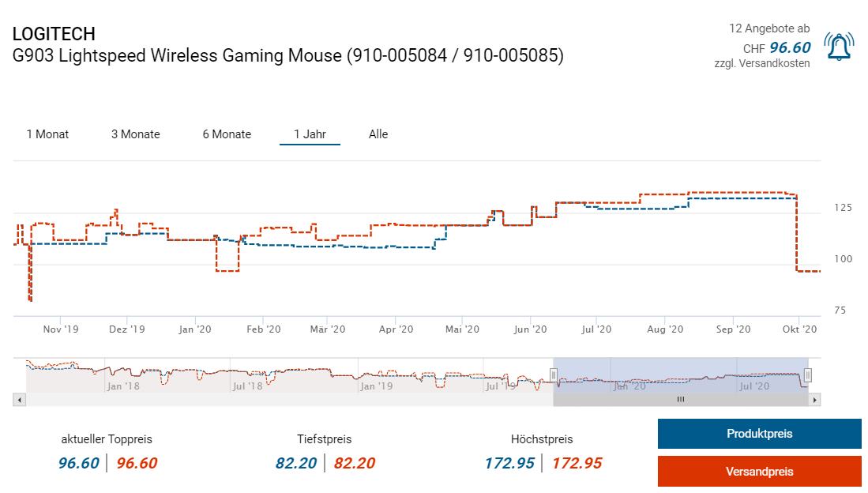Click the Tiefstpreis 82.20 value
The height and width of the screenshot is (493, 868).
pos(296,463)
